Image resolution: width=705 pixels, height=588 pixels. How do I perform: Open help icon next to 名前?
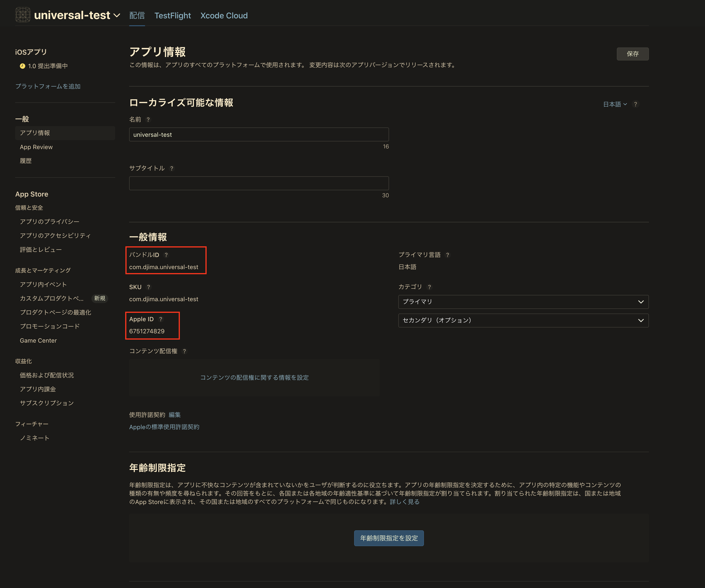coord(148,120)
